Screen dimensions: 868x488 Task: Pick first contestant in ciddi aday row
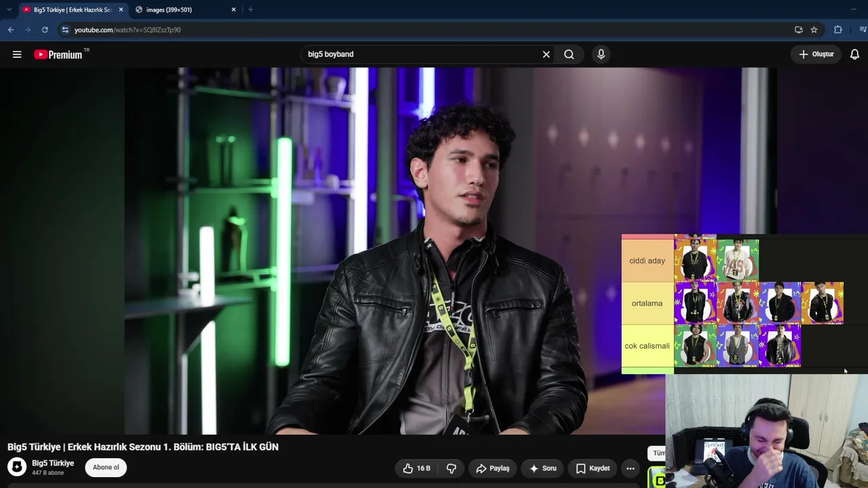(x=695, y=259)
